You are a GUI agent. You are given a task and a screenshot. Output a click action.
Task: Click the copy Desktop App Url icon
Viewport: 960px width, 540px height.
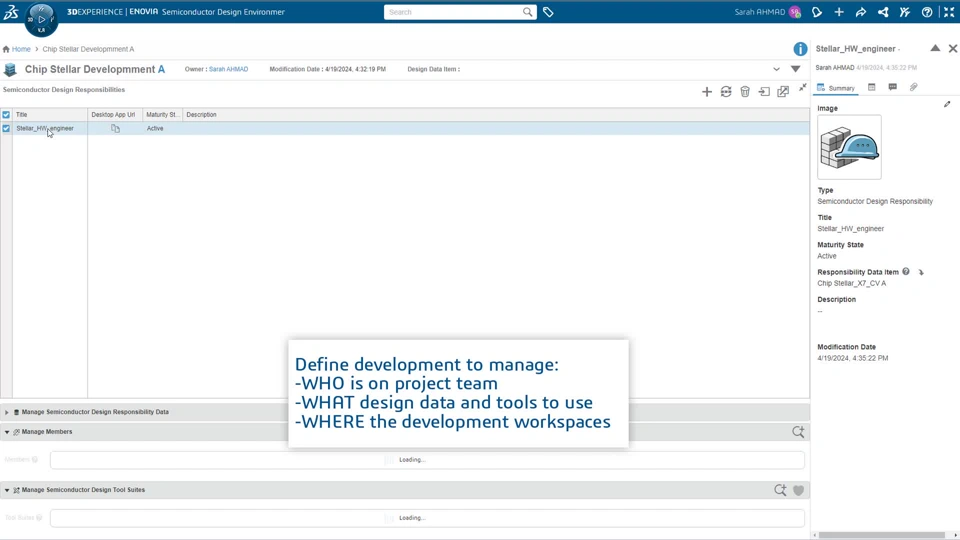click(x=115, y=129)
